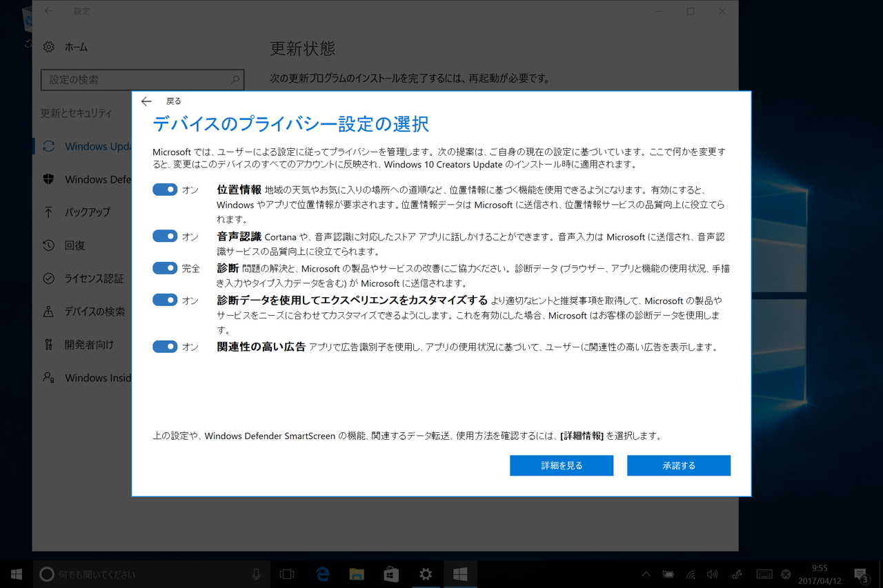Open Task View on the taskbar

tap(288, 574)
